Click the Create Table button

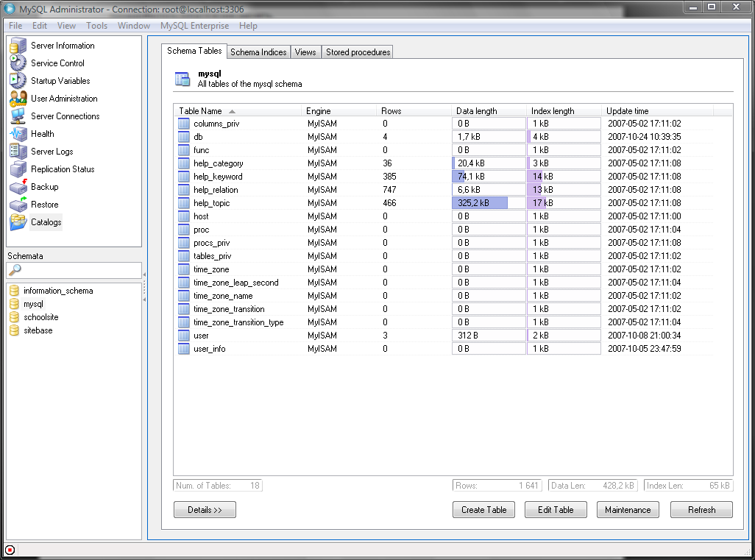483,510
